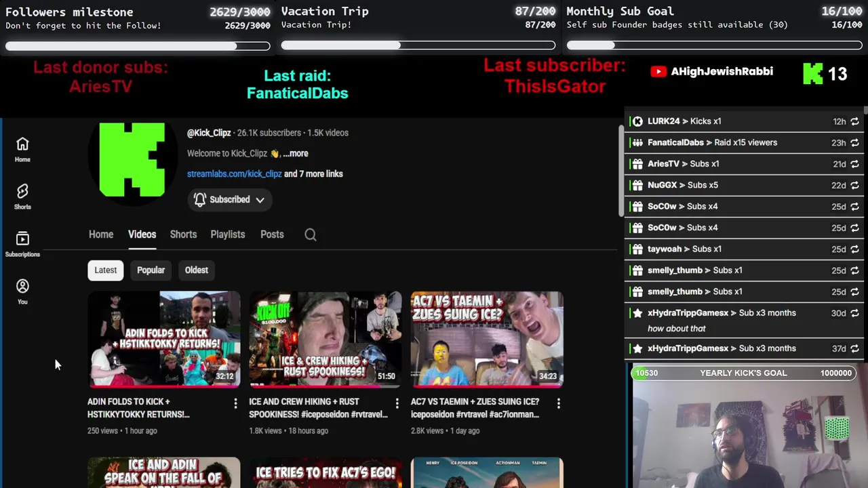Open AC7 VS TAEMIN + ZUES video title
The image size is (868, 488).
point(475,408)
